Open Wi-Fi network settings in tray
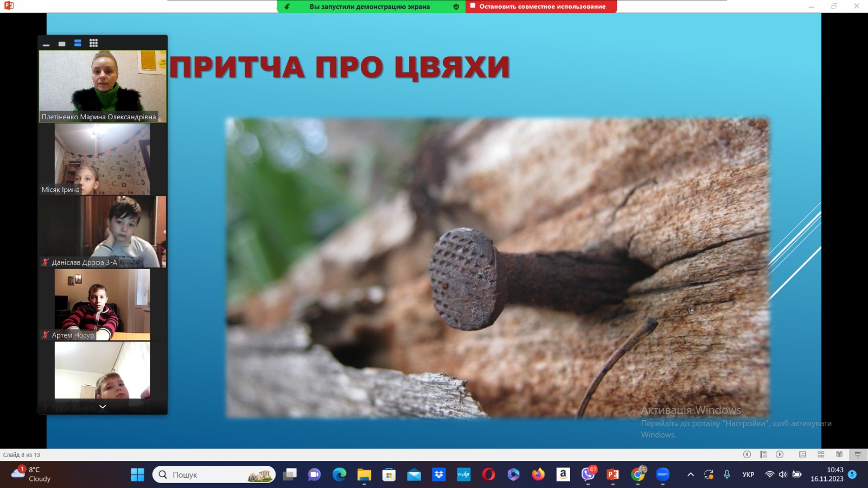This screenshot has width=868, height=488. pyautogui.click(x=769, y=474)
